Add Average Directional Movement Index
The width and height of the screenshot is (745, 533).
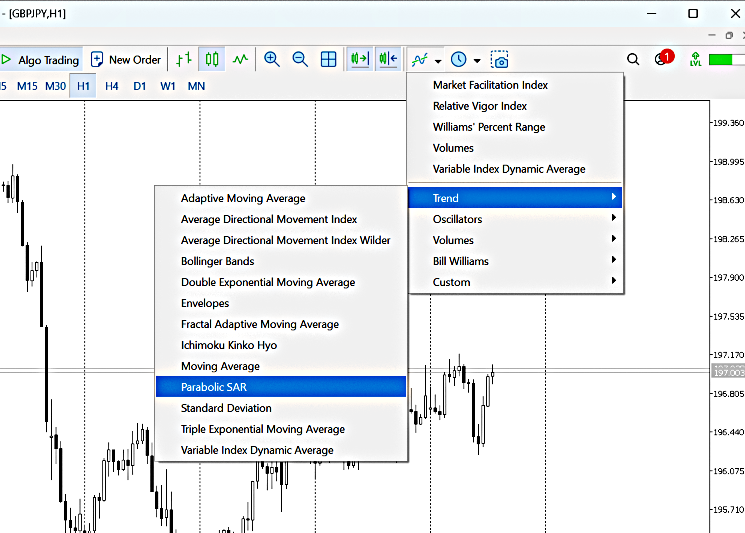pos(281,219)
